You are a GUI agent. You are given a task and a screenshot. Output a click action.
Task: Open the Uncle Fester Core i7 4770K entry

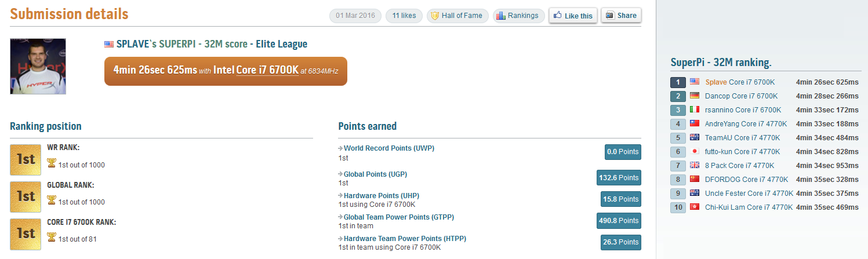749,194
